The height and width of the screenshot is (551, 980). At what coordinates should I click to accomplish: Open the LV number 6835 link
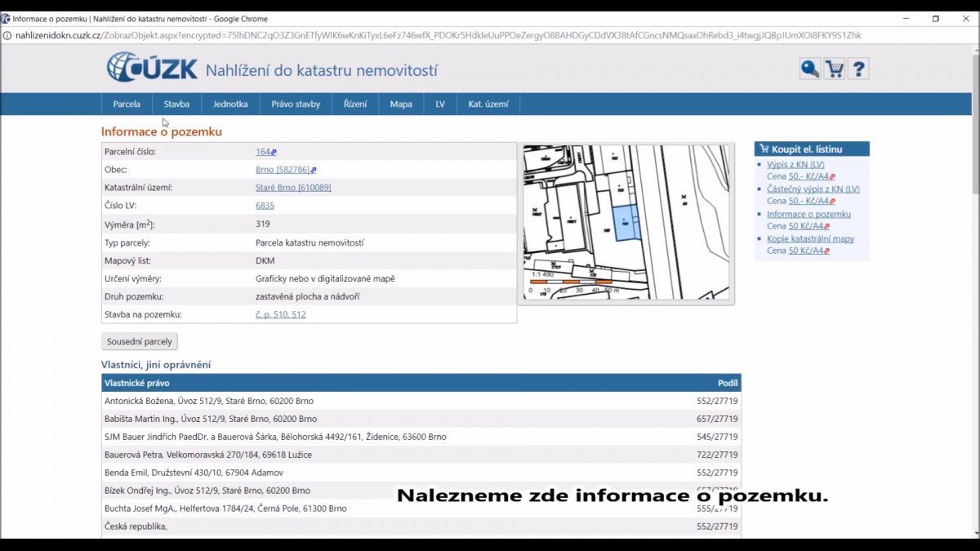(x=265, y=206)
